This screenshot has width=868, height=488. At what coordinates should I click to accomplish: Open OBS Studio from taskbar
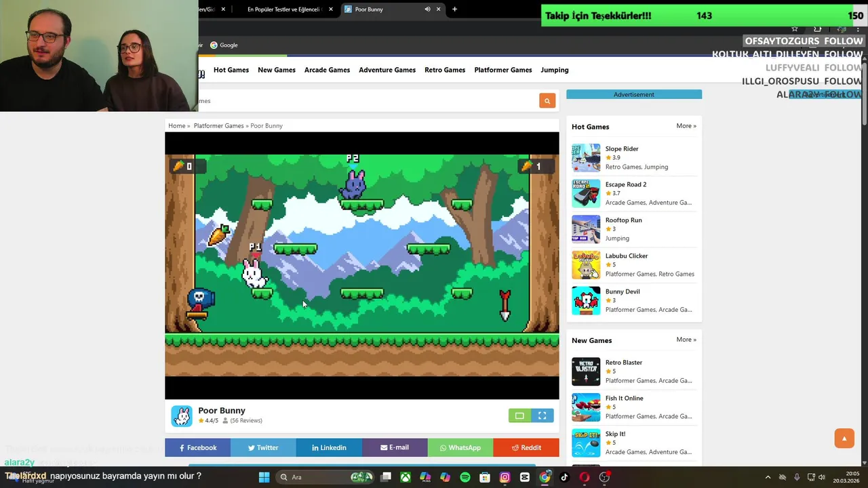click(x=604, y=477)
